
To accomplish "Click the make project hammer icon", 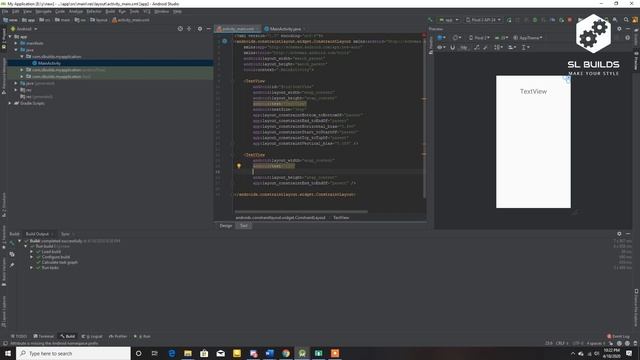I will (x=430, y=20).
